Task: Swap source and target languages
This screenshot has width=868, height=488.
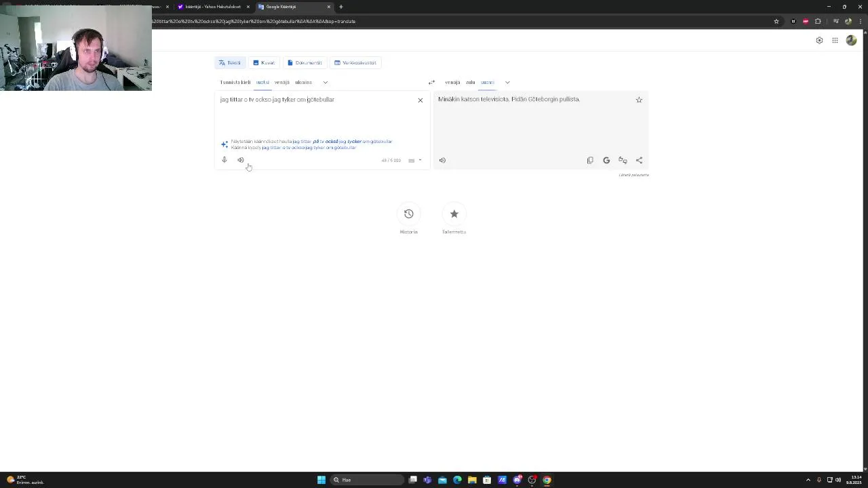Action: [431, 83]
